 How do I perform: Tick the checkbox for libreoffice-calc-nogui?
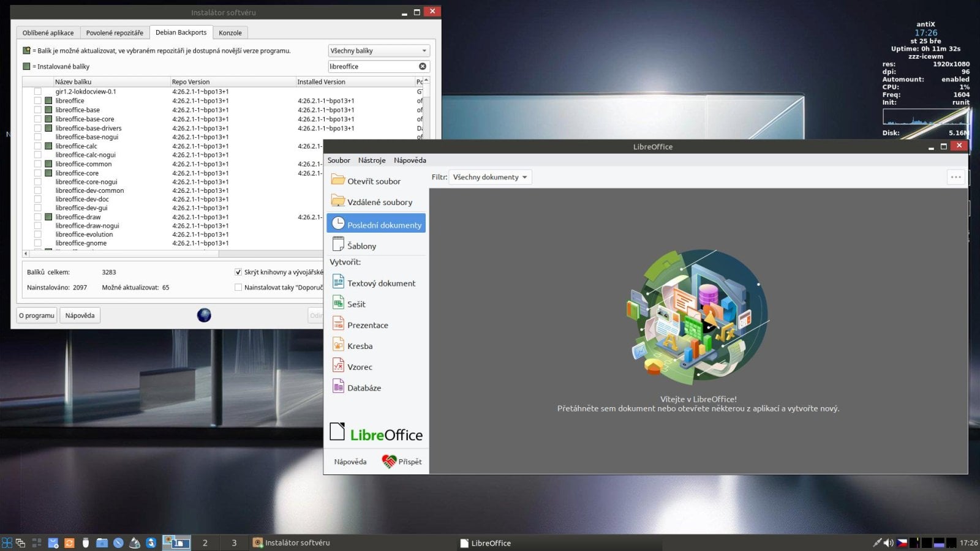point(38,155)
